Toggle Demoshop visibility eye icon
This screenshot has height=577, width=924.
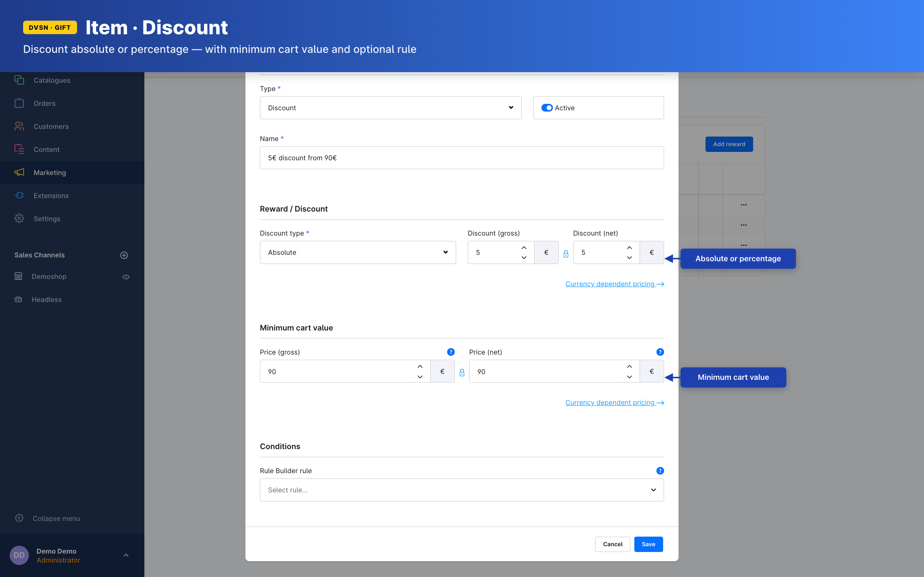pos(126,277)
